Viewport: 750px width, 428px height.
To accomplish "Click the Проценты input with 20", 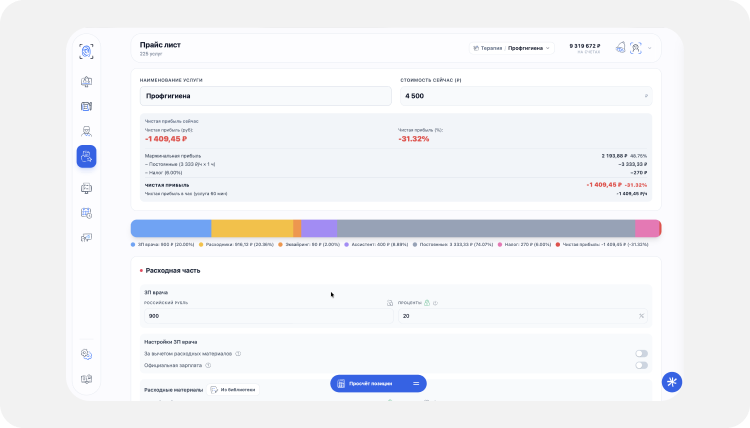I will 523,316.
